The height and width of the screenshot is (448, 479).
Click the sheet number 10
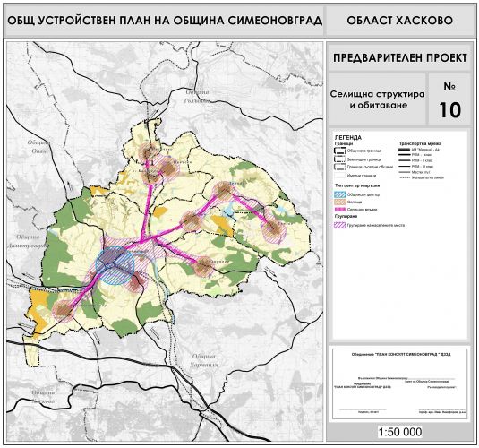tap(449, 110)
